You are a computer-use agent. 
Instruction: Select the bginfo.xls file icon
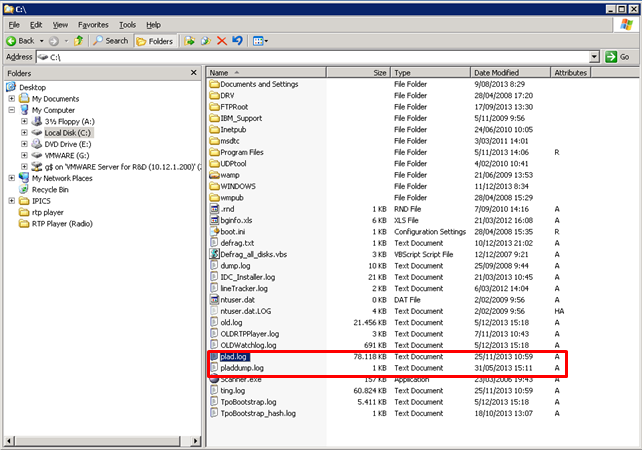(215, 220)
